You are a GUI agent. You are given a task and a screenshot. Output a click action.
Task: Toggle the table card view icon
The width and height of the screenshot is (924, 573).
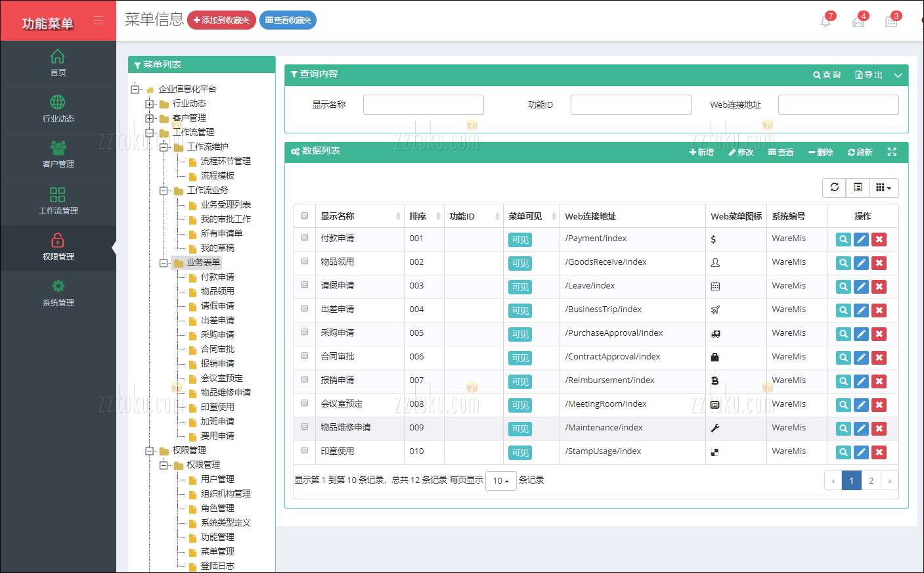point(858,187)
